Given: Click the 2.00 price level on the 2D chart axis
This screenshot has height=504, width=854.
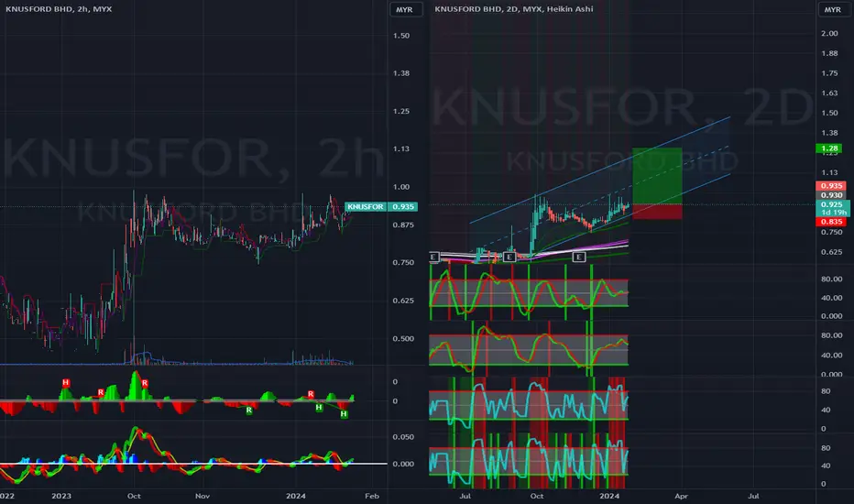Looking at the screenshot, I should [x=829, y=33].
